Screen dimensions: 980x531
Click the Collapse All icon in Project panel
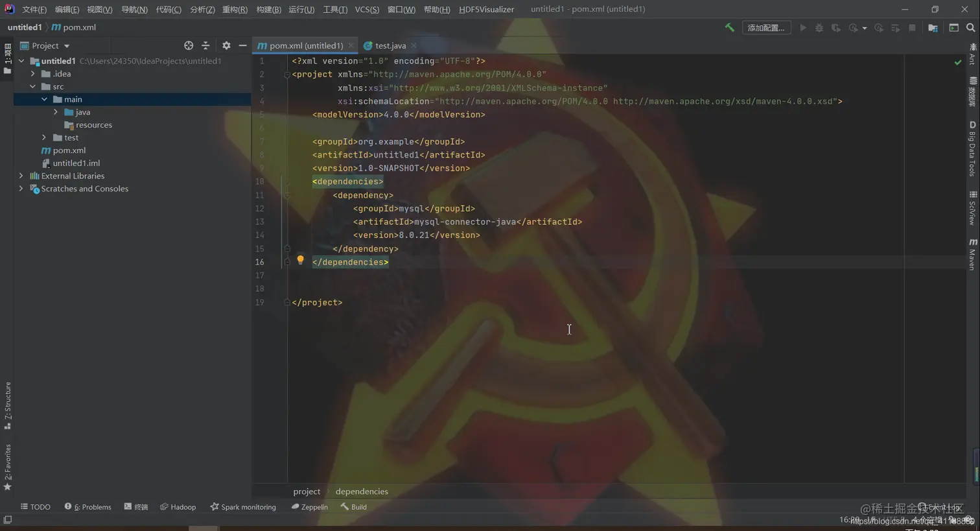205,45
